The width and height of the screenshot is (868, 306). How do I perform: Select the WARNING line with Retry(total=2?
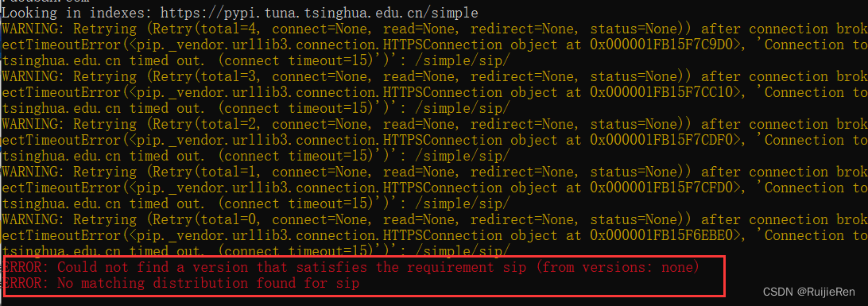(435, 124)
